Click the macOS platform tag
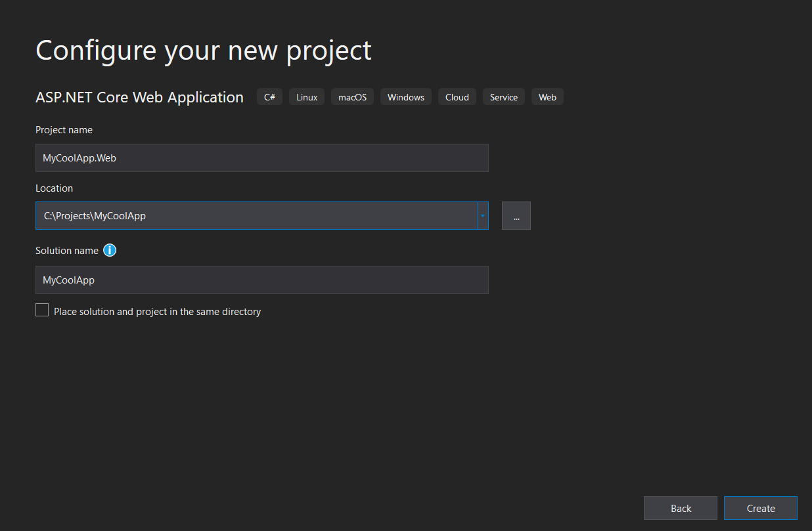Screen dimensions: 812x531 tap(352, 96)
